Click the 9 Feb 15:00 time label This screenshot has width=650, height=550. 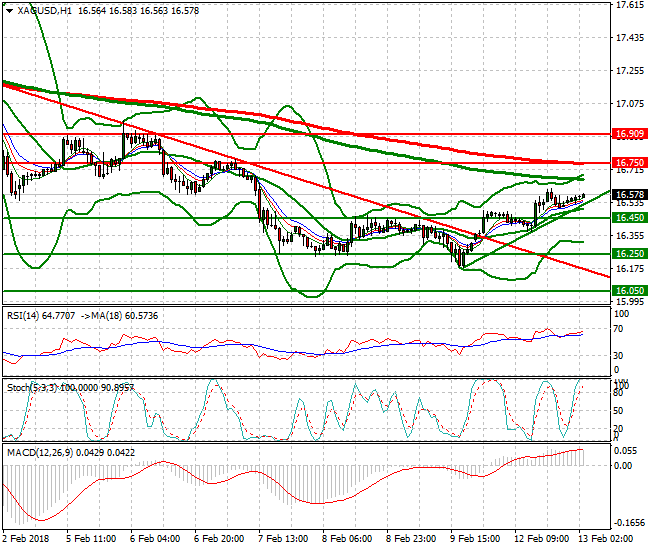tap(475, 539)
